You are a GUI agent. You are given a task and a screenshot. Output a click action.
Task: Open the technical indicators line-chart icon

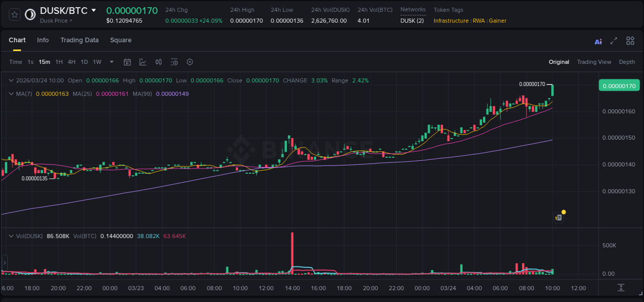click(143, 62)
